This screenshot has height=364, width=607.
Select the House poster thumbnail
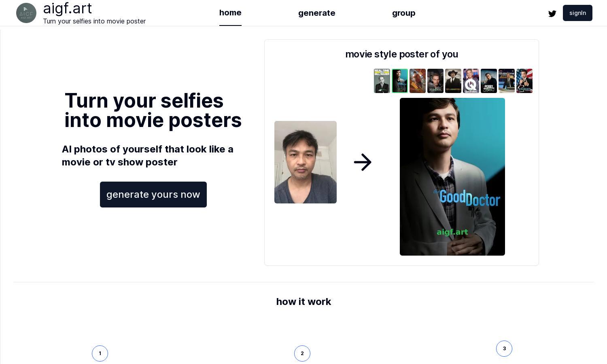point(435,81)
